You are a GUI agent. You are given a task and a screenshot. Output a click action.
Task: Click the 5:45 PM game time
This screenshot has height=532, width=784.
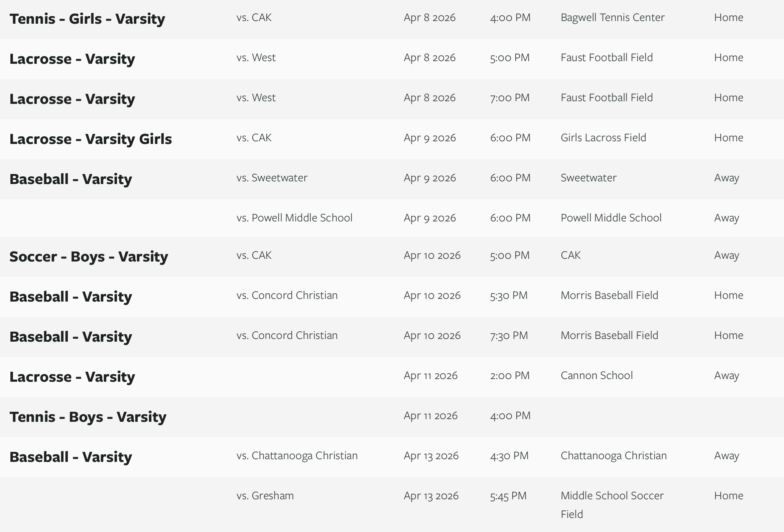pyautogui.click(x=508, y=496)
